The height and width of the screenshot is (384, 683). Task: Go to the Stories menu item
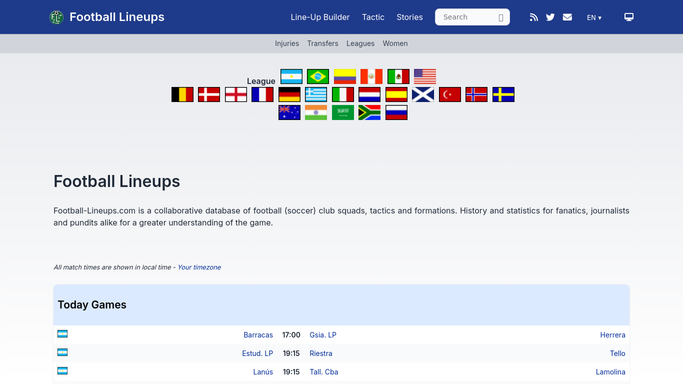[x=409, y=17]
